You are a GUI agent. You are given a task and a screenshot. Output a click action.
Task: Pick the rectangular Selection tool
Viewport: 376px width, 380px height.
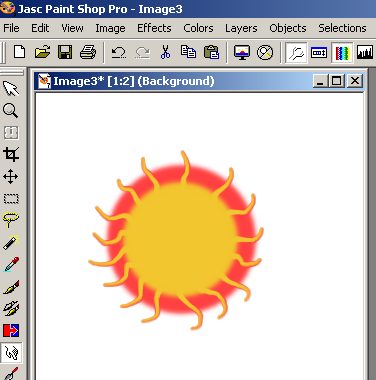tap(11, 198)
